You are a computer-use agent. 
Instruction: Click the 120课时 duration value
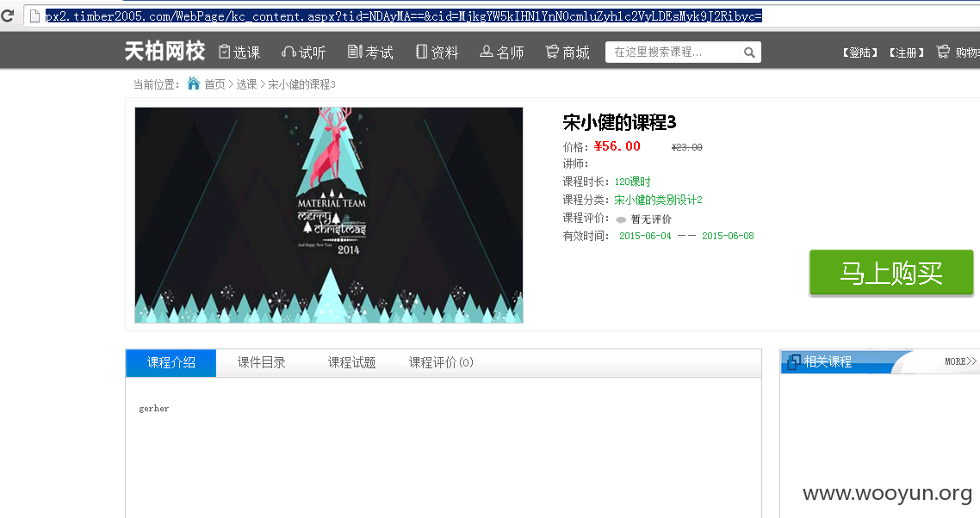pos(632,182)
